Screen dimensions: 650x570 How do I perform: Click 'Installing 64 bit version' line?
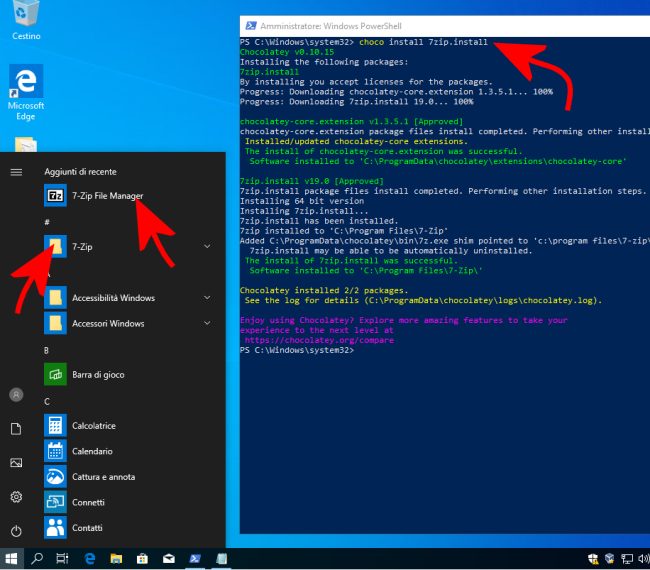(302, 201)
